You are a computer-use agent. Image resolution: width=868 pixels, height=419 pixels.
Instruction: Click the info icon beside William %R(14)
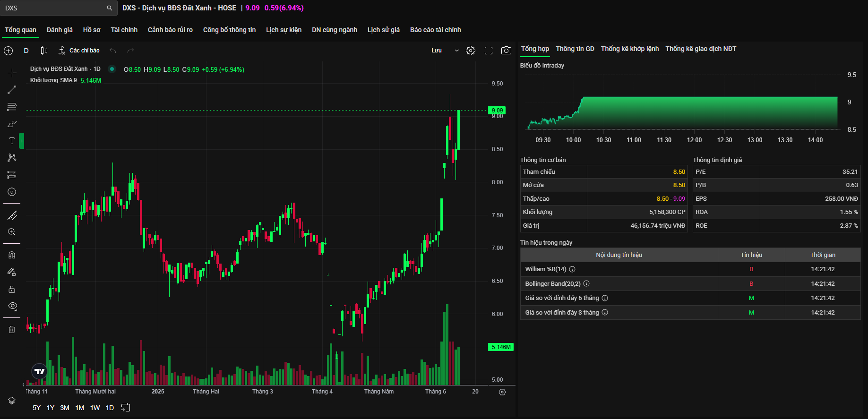pos(572,269)
